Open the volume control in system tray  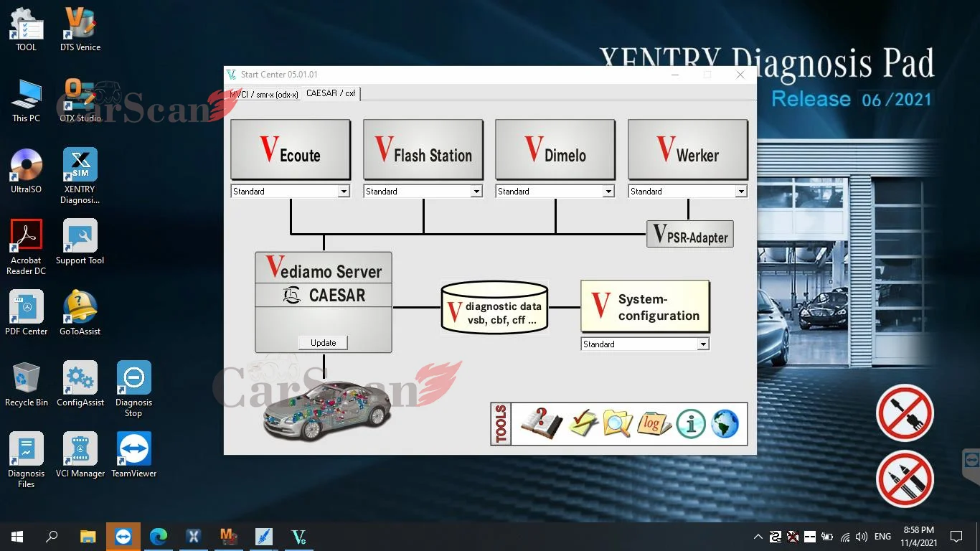(x=862, y=537)
